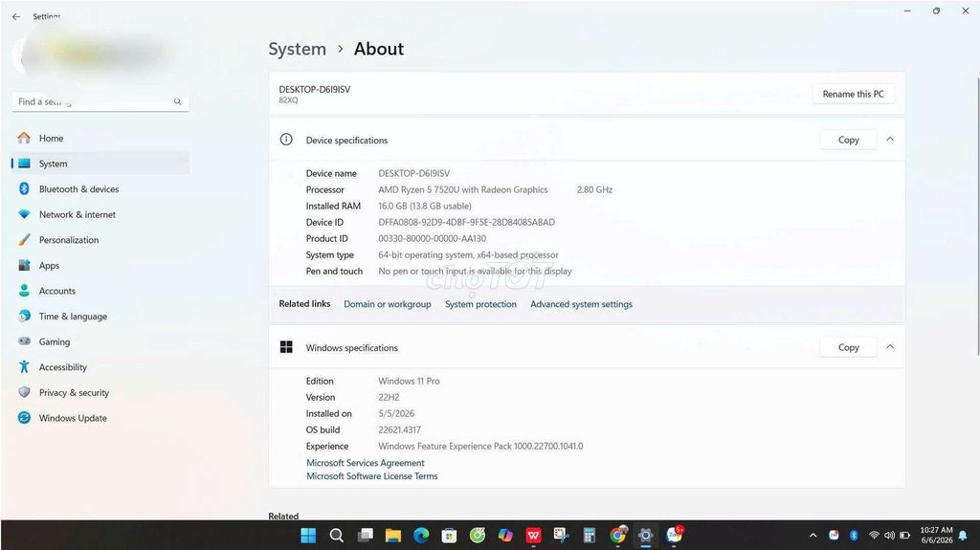Open Accounts settings
This screenshot has width=980, height=550.
pyautogui.click(x=100, y=291)
